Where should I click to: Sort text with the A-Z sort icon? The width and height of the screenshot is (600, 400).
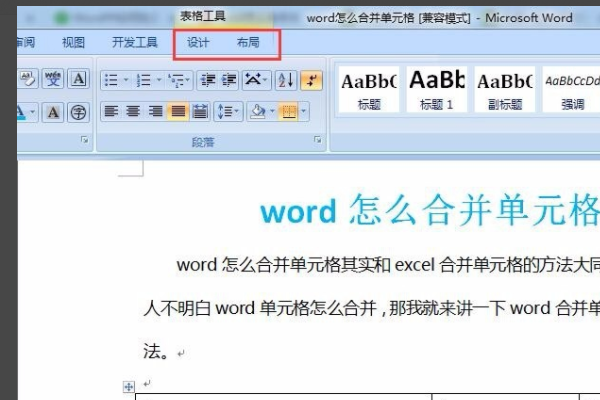(286, 80)
